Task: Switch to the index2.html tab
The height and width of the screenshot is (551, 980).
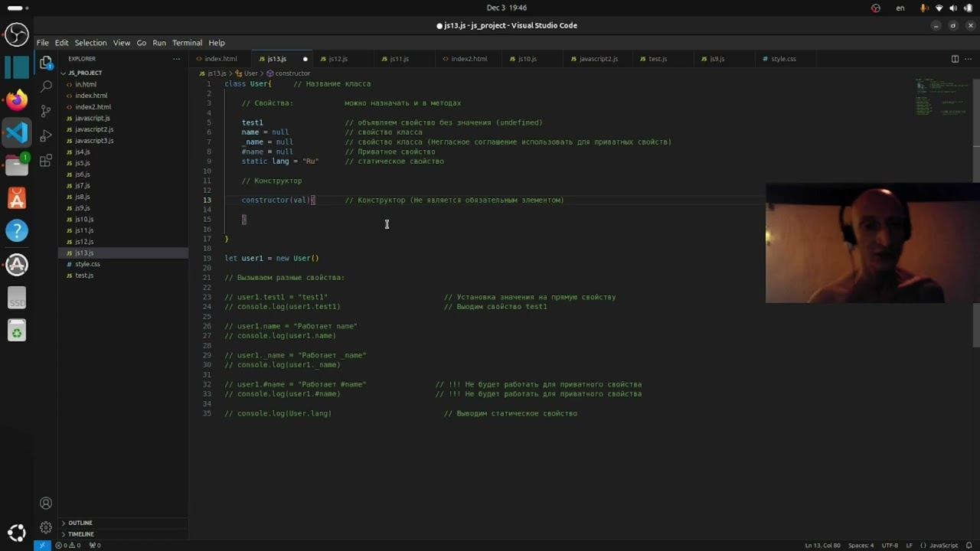Action: coord(469,59)
